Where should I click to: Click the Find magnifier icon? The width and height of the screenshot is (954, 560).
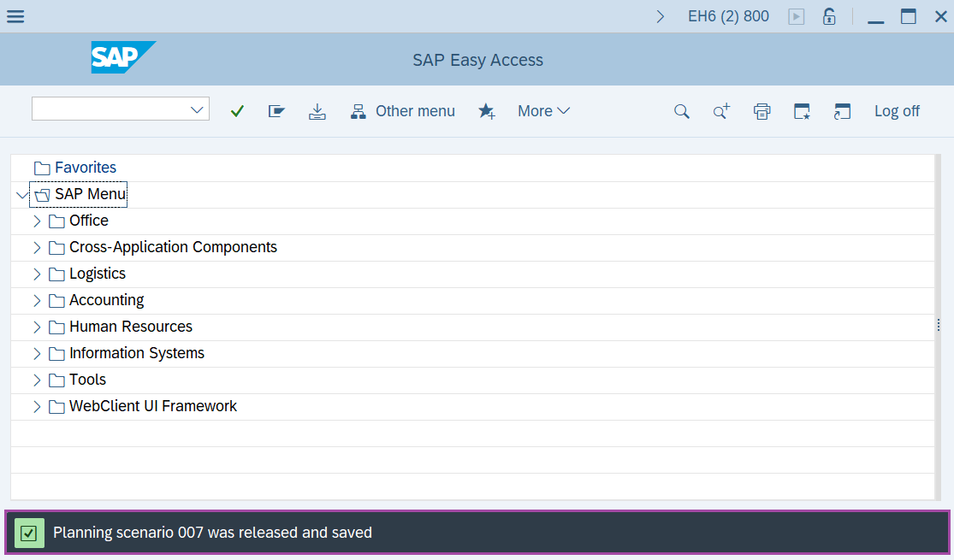tap(681, 111)
